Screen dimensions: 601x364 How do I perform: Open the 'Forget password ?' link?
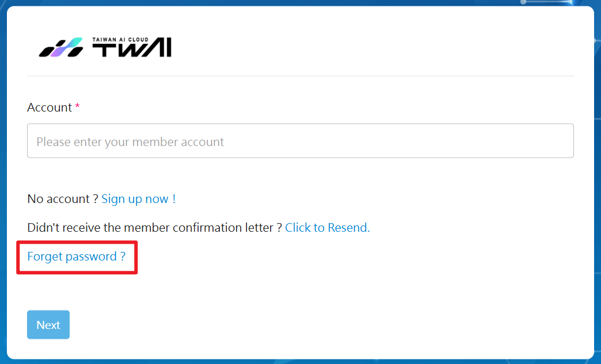pyautogui.click(x=76, y=256)
